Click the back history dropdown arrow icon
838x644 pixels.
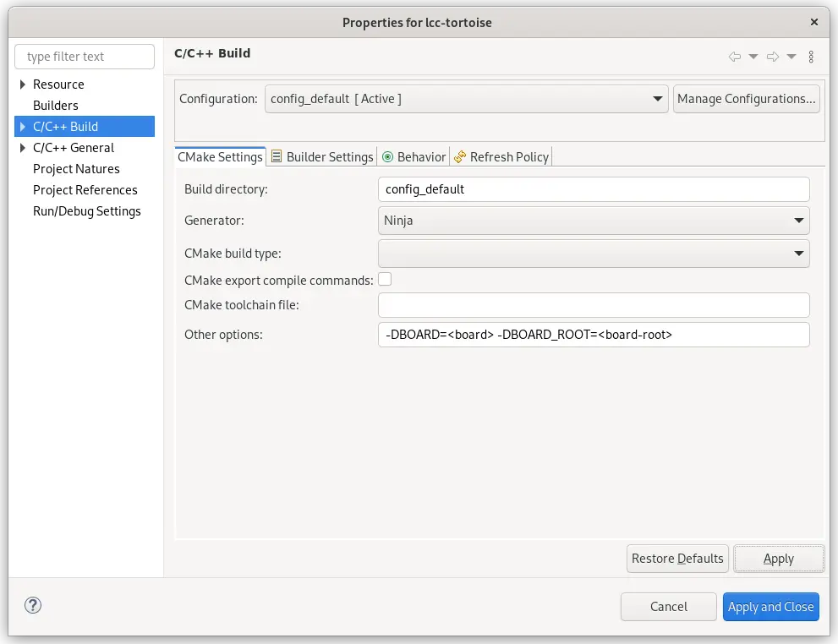(x=753, y=57)
